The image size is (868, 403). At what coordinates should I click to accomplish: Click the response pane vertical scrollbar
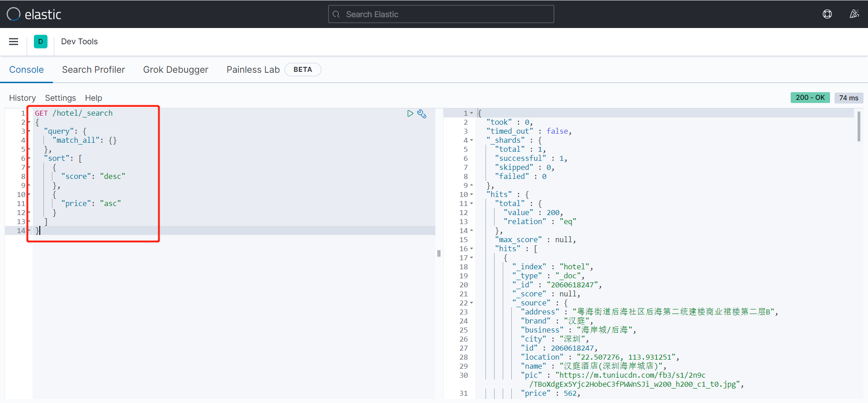point(859,127)
